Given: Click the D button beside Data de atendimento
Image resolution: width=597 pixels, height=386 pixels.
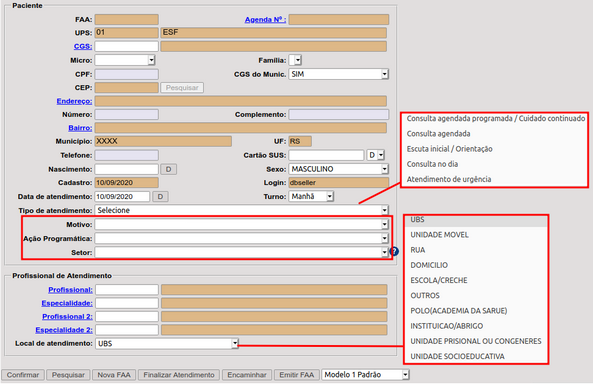Looking at the screenshot, I should [160, 196].
